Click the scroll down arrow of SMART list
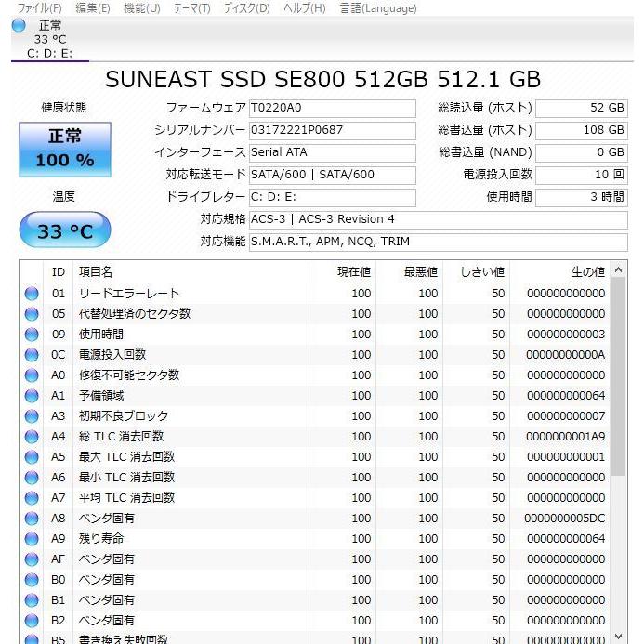 tap(619, 637)
